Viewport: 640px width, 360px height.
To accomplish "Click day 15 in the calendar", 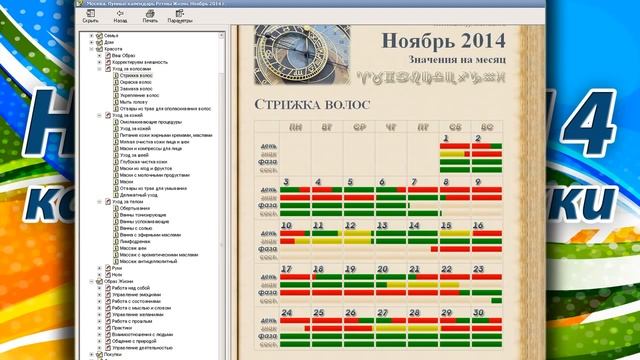I will 446,225.
